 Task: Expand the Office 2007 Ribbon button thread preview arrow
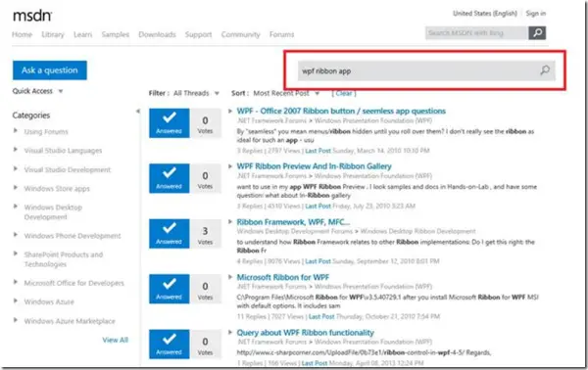pos(230,111)
